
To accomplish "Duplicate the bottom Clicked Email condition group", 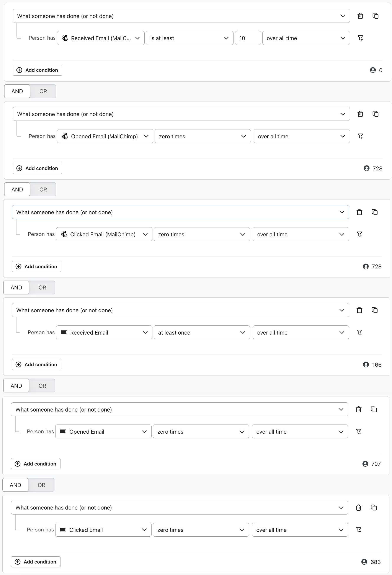I will click(374, 507).
